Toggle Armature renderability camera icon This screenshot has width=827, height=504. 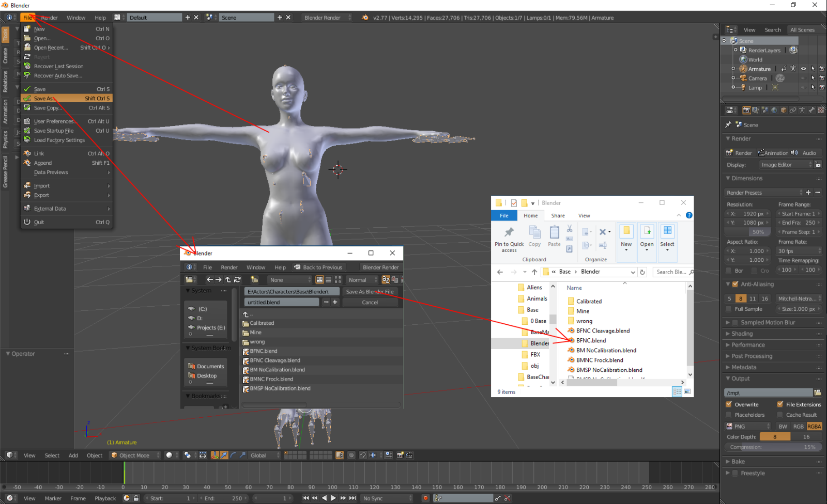(x=822, y=69)
